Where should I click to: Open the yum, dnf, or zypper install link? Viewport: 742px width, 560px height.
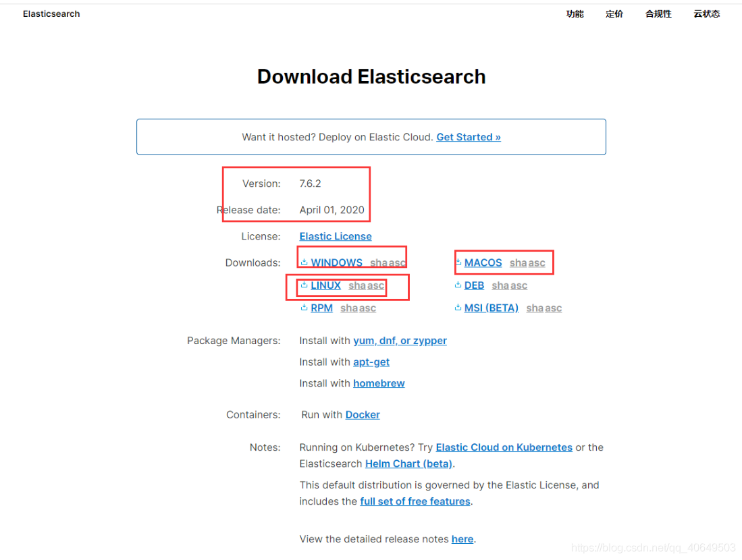point(400,341)
